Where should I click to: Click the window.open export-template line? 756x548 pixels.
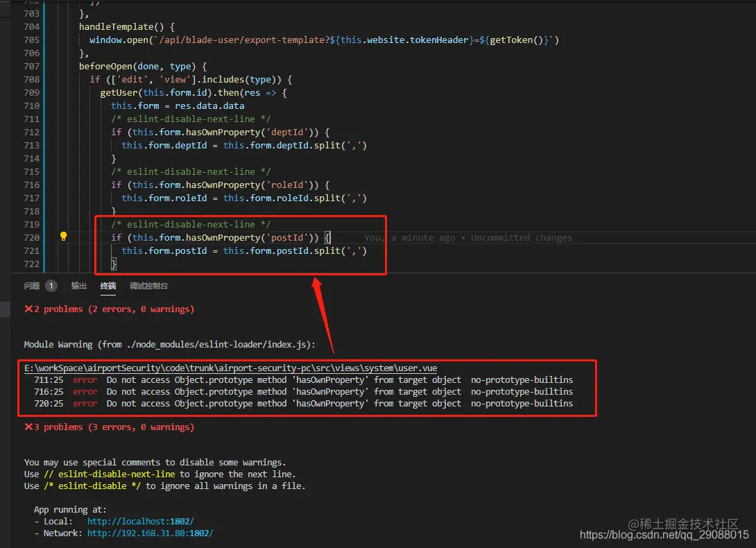tap(324, 40)
